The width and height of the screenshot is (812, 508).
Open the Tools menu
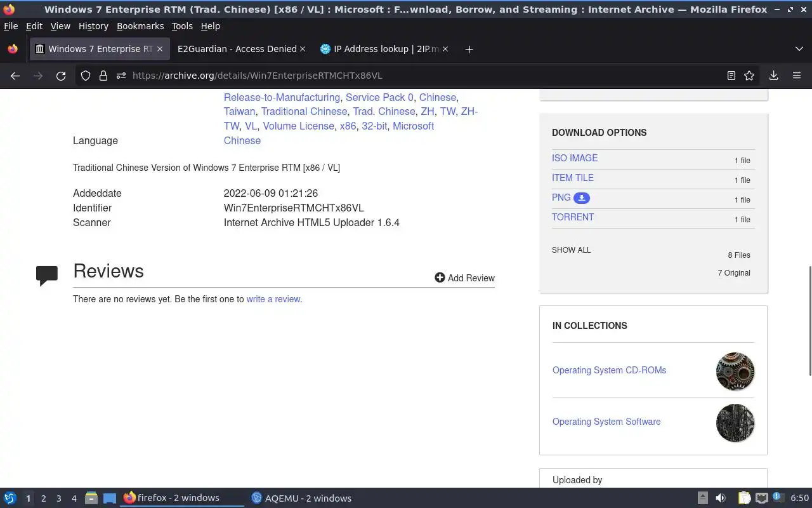(x=182, y=26)
